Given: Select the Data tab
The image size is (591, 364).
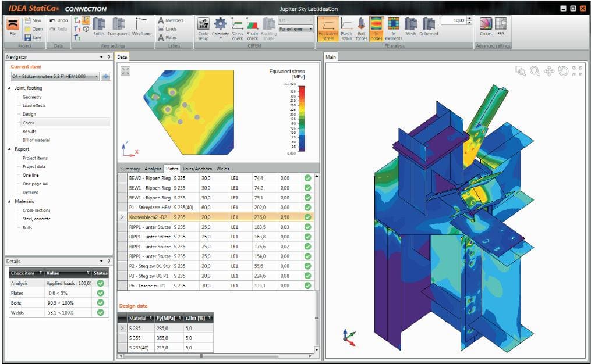Looking at the screenshot, I should pyautogui.click(x=122, y=57).
